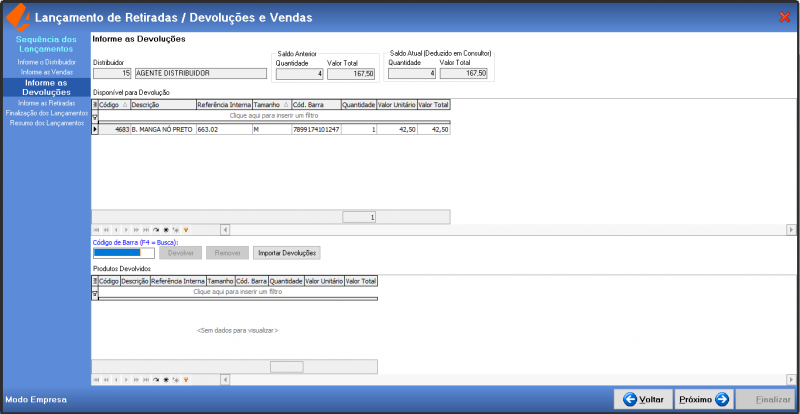Close the window with the red X

click(784, 17)
